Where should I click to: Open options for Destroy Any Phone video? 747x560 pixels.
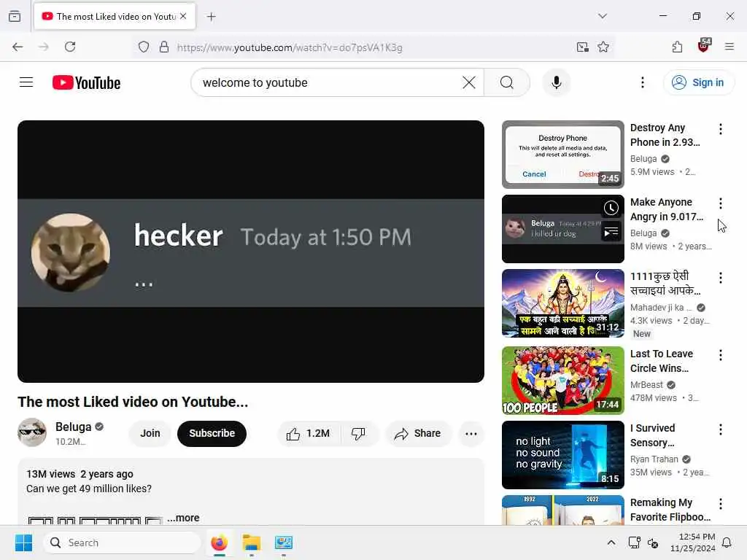(x=720, y=129)
